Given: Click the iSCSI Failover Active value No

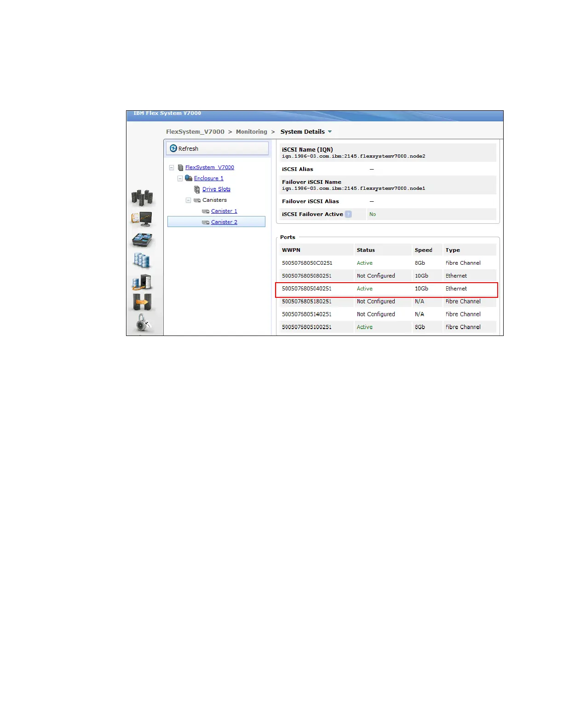Looking at the screenshot, I should tap(373, 214).
